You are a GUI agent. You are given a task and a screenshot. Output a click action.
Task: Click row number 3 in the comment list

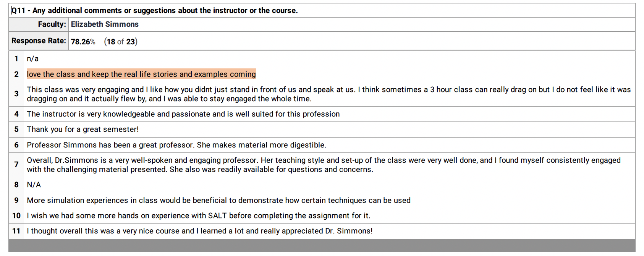[16, 94]
